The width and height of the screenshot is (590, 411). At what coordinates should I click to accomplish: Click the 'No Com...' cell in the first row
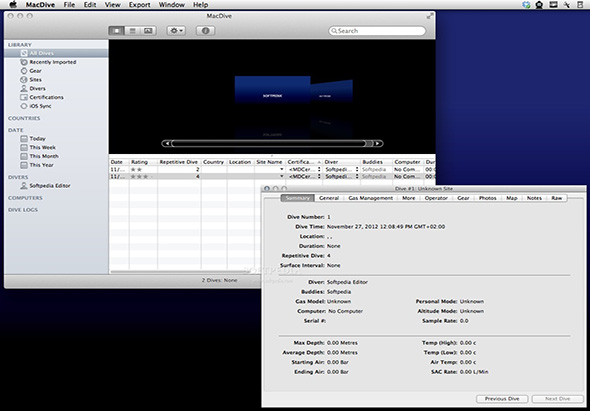[x=407, y=170]
